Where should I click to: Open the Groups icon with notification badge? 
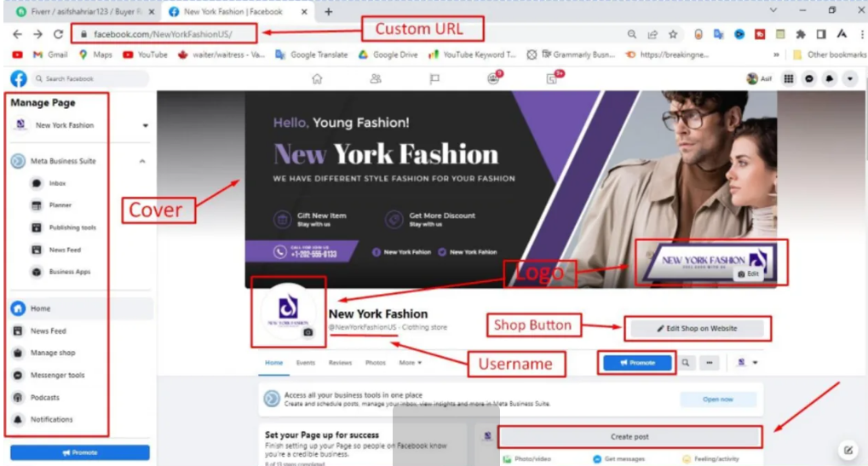point(493,78)
